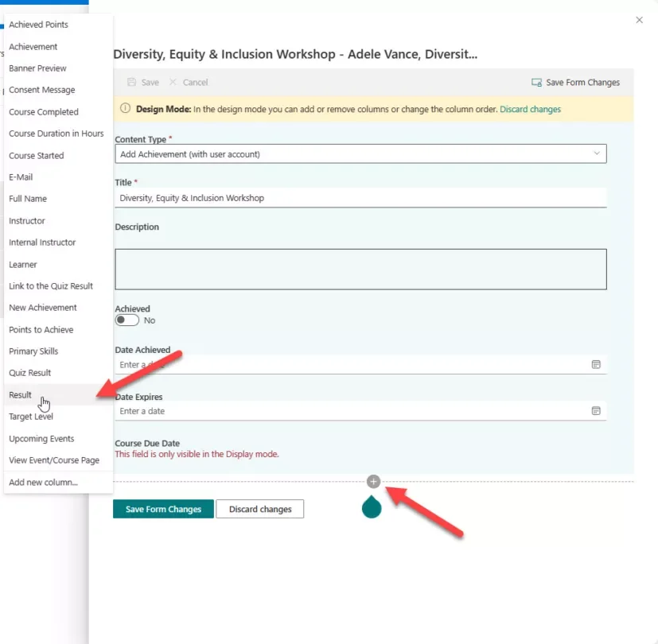
Task: Expand the Content Type dropdown
Action: pos(597,153)
